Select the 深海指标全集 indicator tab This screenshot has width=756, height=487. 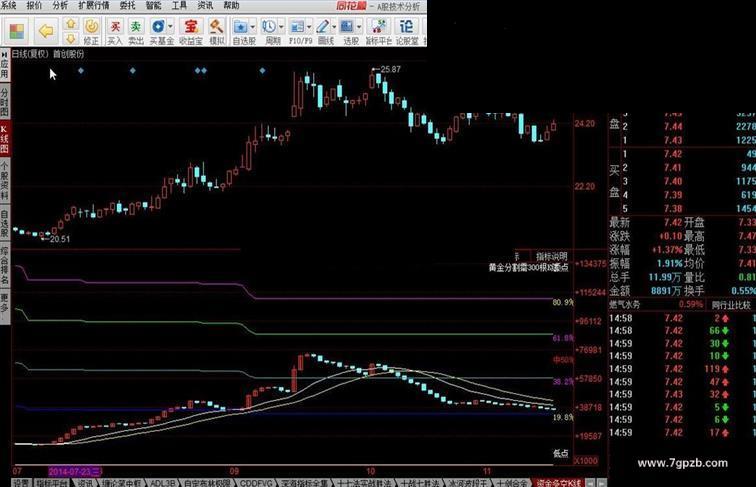[x=305, y=483]
